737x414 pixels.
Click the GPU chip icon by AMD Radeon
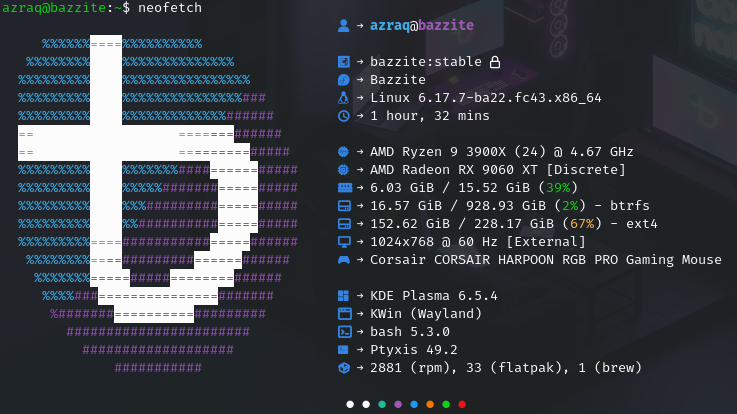344,170
